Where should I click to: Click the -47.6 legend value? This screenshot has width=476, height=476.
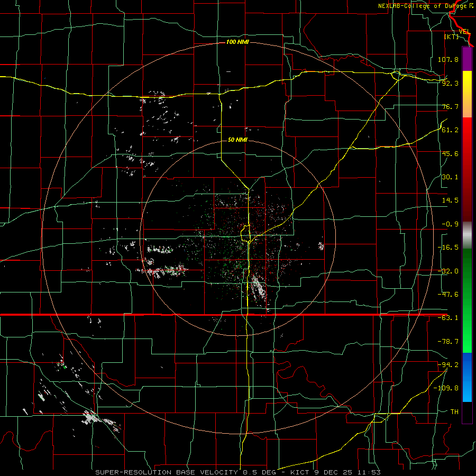448,295
